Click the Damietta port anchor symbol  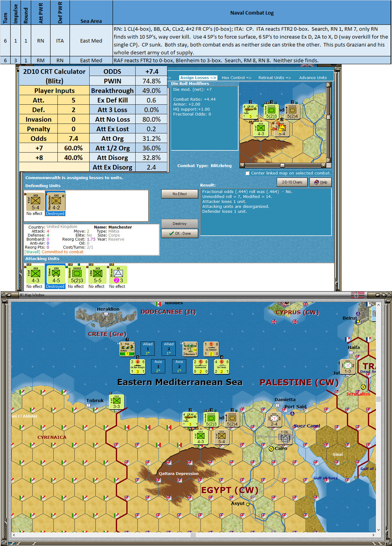pyautogui.click(x=277, y=405)
